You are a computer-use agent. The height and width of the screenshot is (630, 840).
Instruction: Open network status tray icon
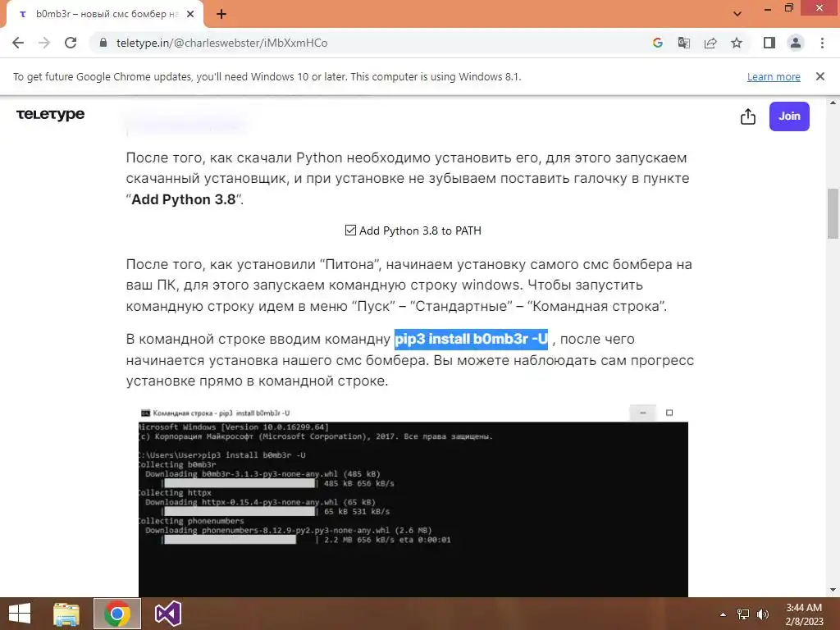click(x=743, y=614)
